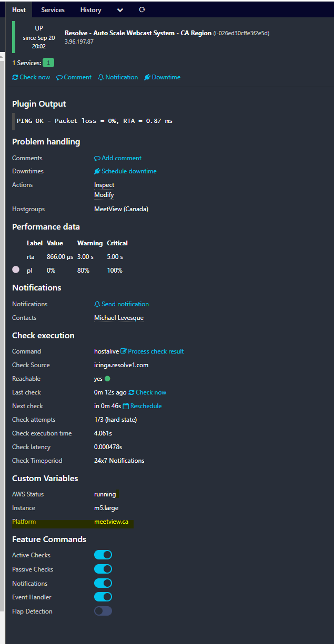This screenshot has height=644, width=334.
Task: Toggle the Active Checks switch
Action: click(103, 555)
